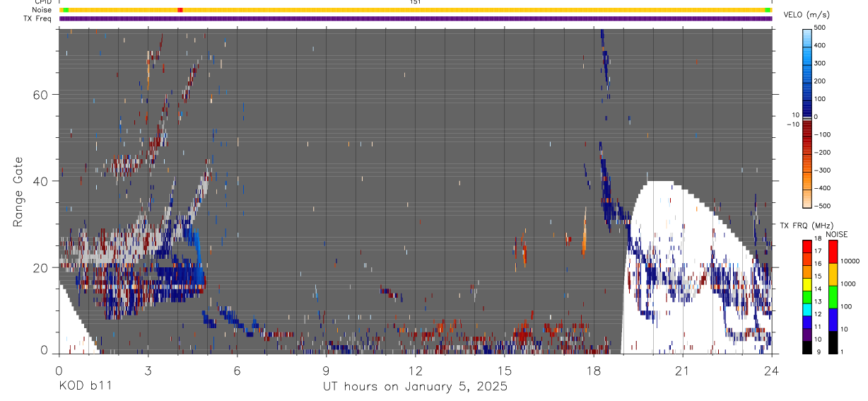The height and width of the screenshot is (401, 868).
Task: Click the 'KOD b11' radar beam label
Action: coord(85,386)
